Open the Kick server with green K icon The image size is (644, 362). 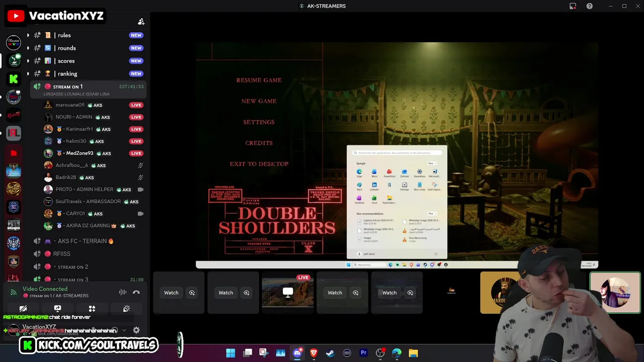pos(14,79)
